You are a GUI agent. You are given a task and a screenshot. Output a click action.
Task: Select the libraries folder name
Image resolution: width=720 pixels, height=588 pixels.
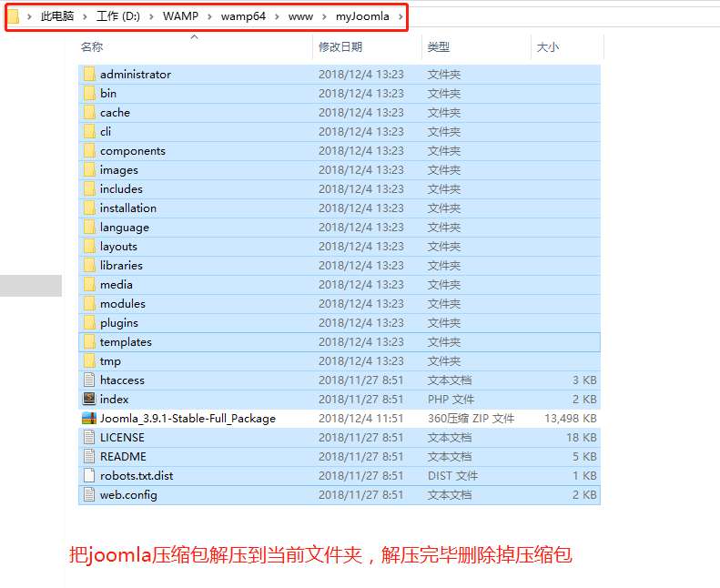pyautogui.click(x=121, y=266)
